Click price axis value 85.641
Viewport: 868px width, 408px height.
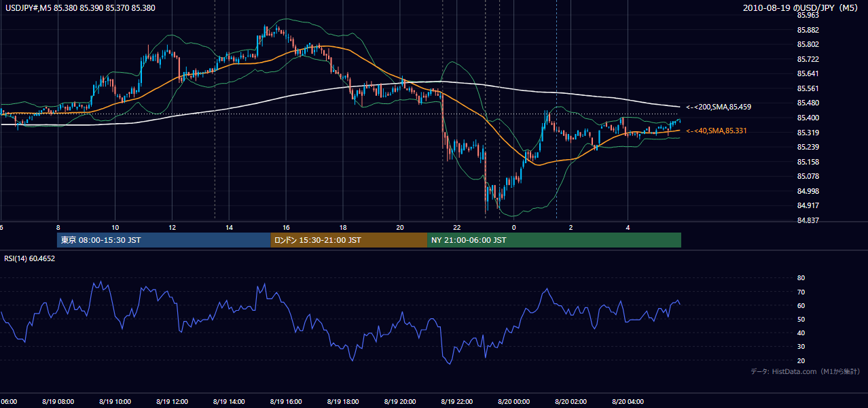click(808, 73)
